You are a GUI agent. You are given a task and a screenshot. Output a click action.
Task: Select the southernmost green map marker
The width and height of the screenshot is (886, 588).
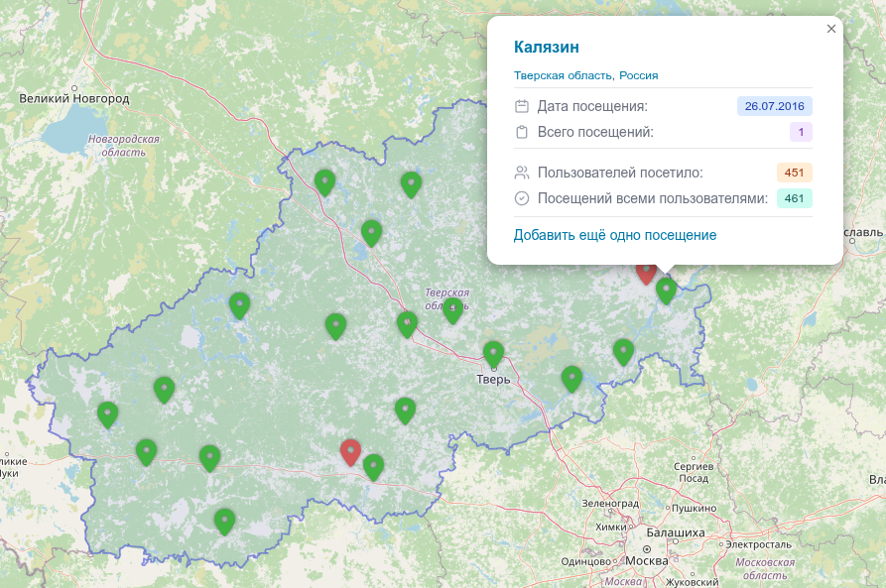pos(225,521)
